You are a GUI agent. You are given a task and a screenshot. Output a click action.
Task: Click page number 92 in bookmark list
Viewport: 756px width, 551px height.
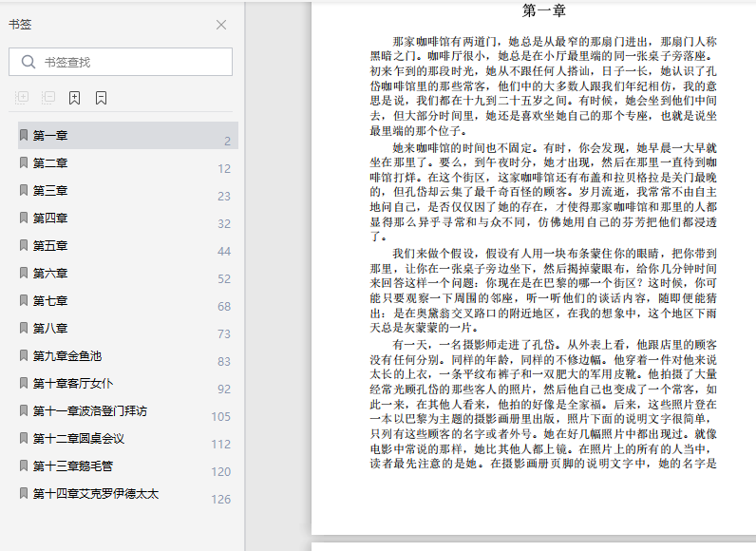coord(224,389)
